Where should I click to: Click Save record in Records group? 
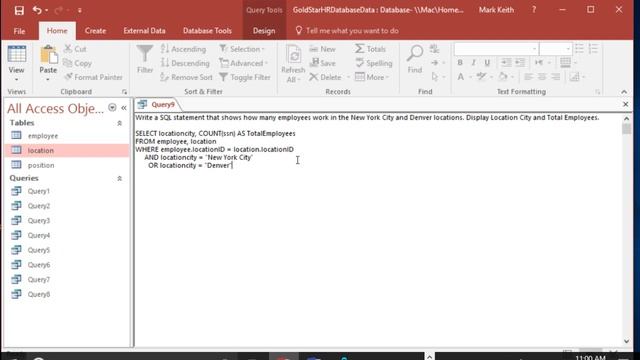coord(322,63)
